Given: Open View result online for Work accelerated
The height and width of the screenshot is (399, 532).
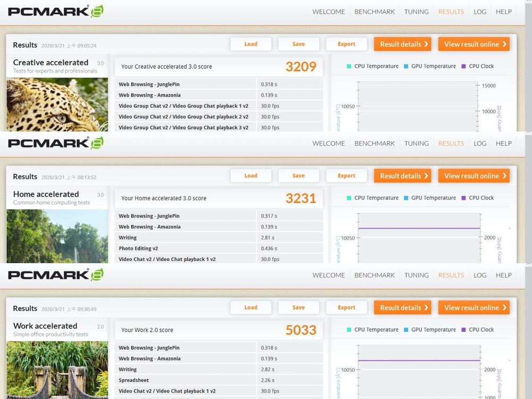Looking at the screenshot, I should 473,307.
